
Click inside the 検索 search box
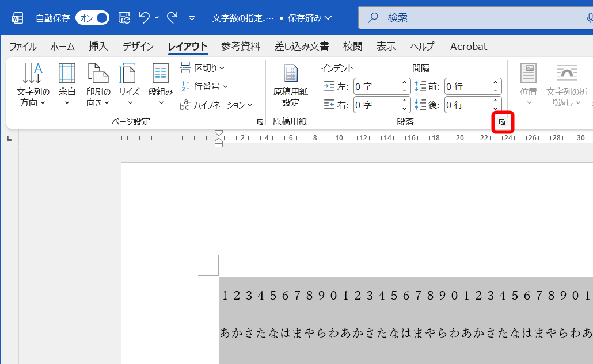(x=476, y=18)
